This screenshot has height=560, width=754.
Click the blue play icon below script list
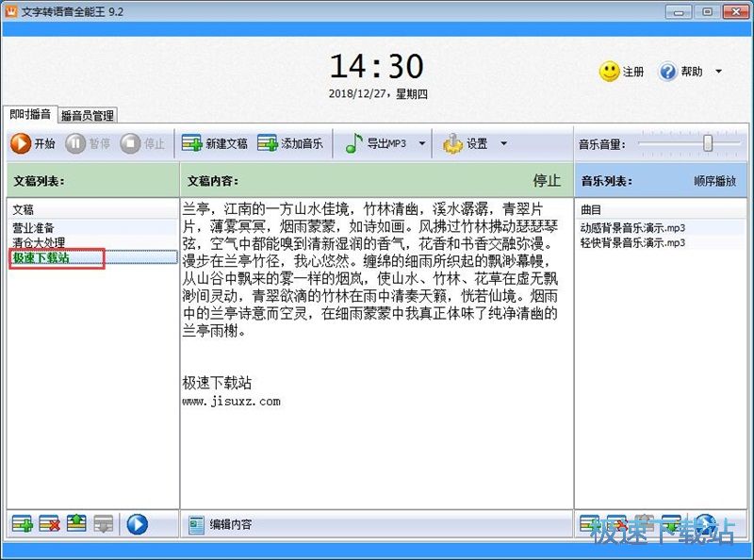coord(137,524)
